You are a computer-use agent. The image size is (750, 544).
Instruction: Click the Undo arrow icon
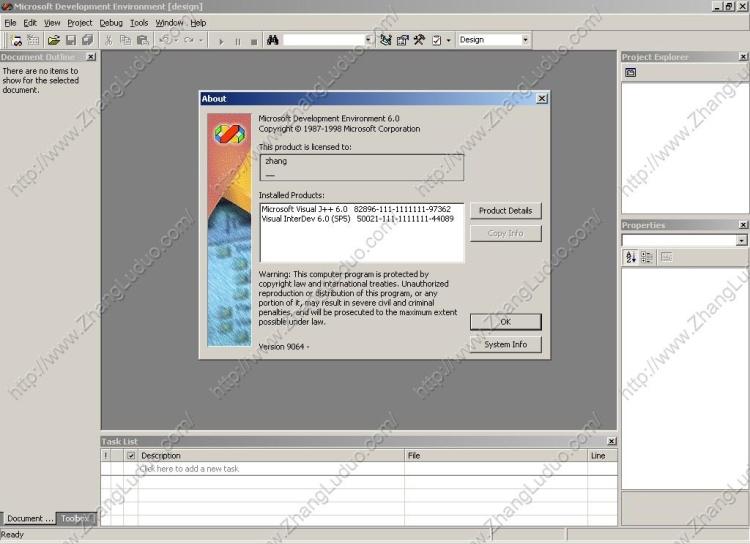165,40
